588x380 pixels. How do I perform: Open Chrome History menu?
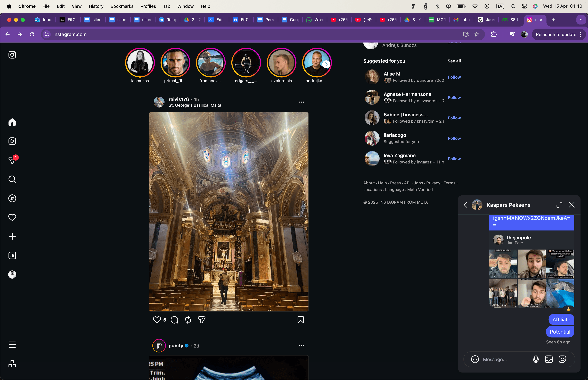[96, 6]
